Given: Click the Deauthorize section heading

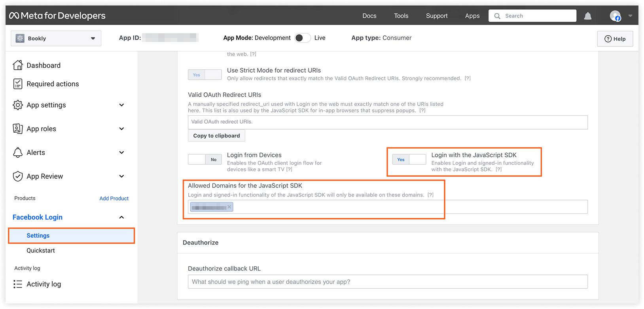Looking at the screenshot, I should coord(201,242).
